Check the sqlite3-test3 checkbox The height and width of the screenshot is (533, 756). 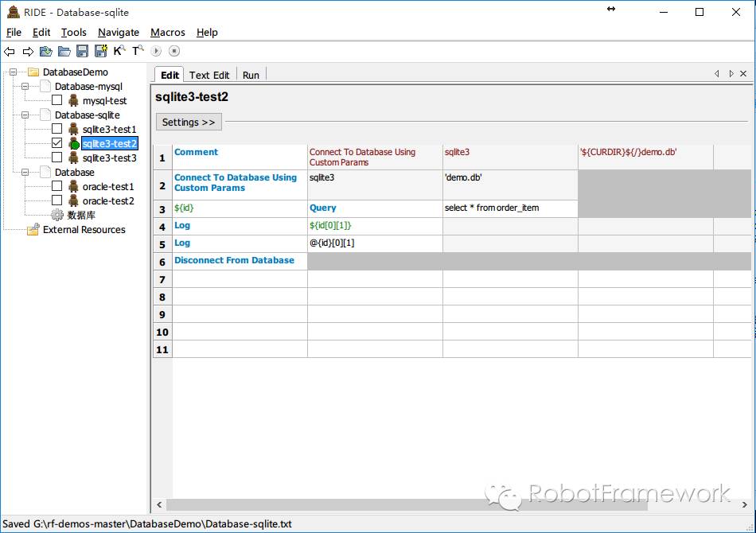pyautogui.click(x=57, y=158)
